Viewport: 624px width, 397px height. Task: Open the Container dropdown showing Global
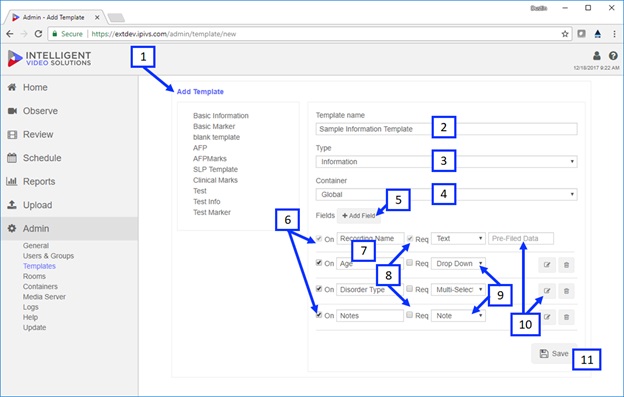[447, 195]
